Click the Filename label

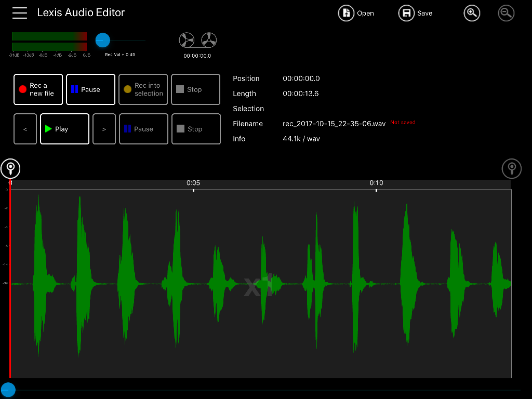[248, 124]
